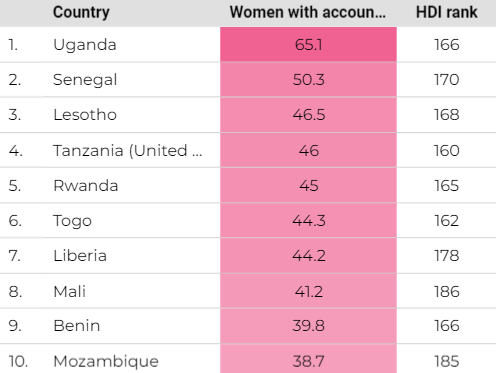Select the 50.3 pink value cell

click(x=308, y=80)
